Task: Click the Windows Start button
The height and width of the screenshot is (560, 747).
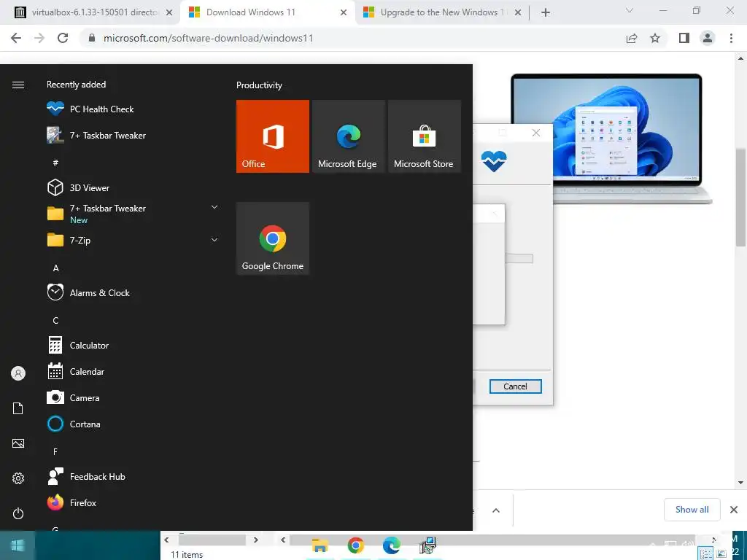Action: 18,545
